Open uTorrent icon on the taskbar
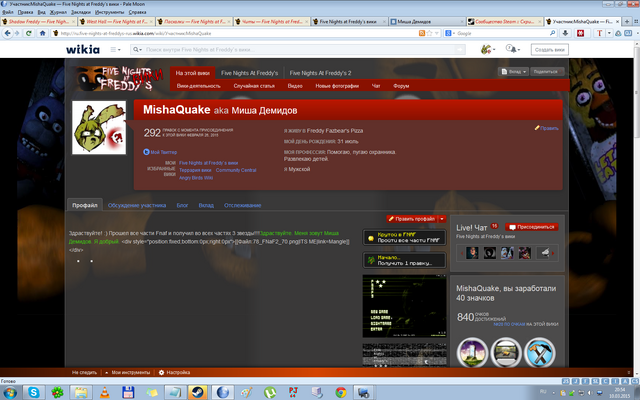The height and width of the screenshot is (400, 640). point(270,392)
